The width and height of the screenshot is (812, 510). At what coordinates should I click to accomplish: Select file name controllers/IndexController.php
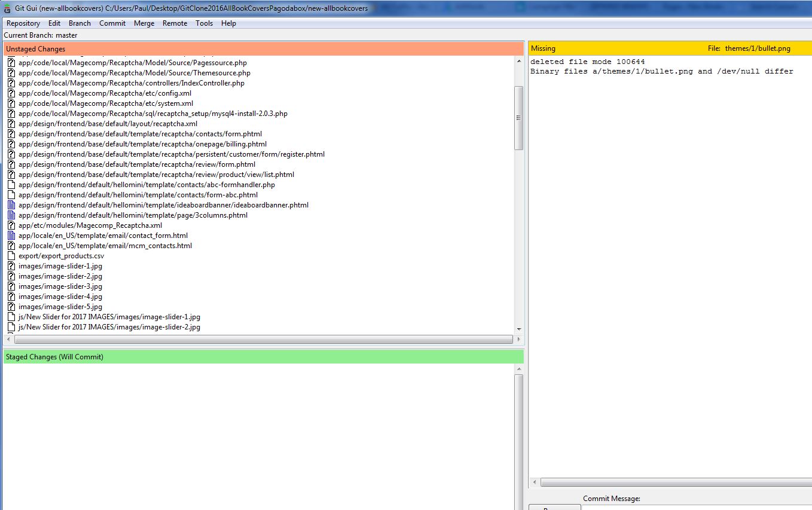tap(132, 83)
